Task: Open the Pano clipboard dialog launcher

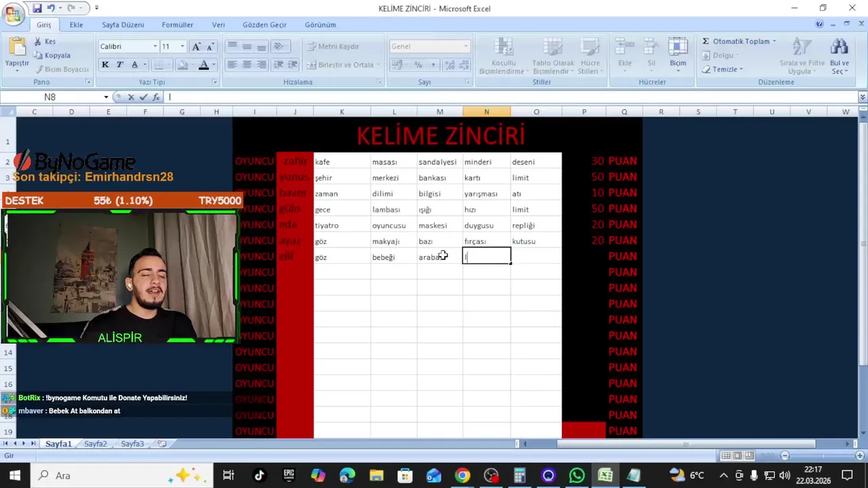Action: (88, 82)
